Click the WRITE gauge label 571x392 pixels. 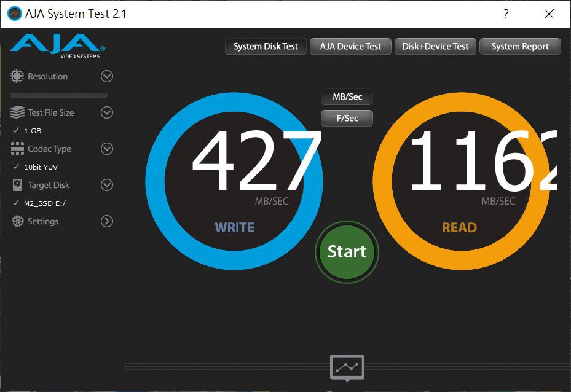click(x=235, y=227)
